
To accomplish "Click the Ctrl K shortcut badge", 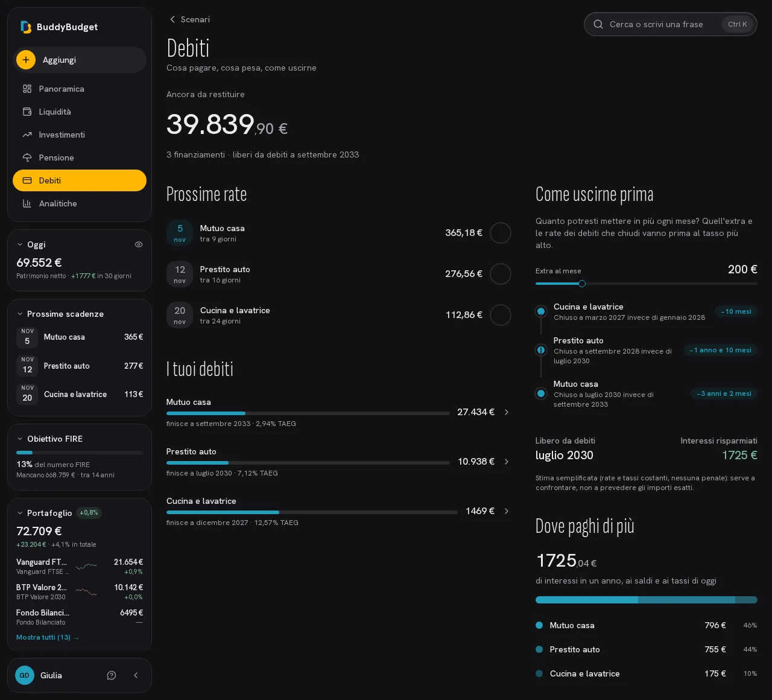I will (x=738, y=24).
